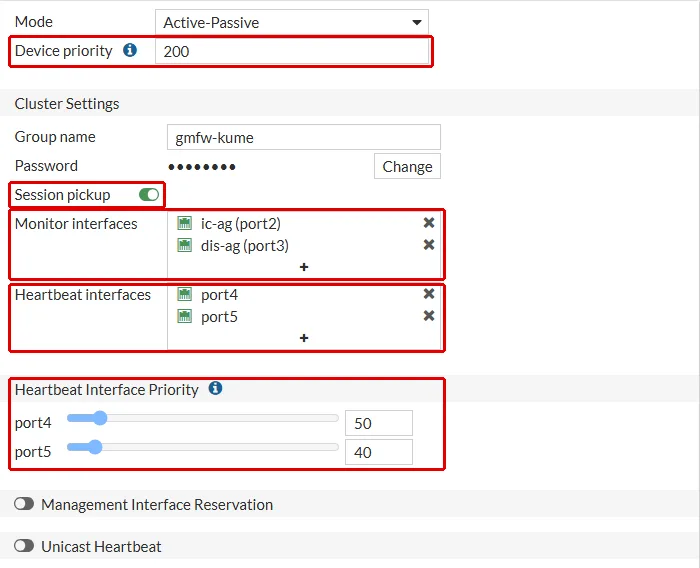The width and height of the screenshot is (700, 568).
Task: Remove port4 from Heartbeat interfaces
Action: (429, 293)
